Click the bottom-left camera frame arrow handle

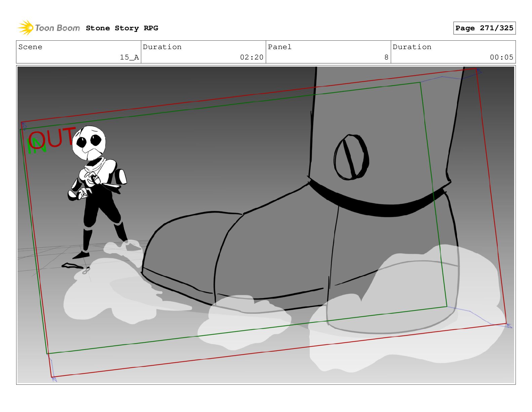coord(54,379)
